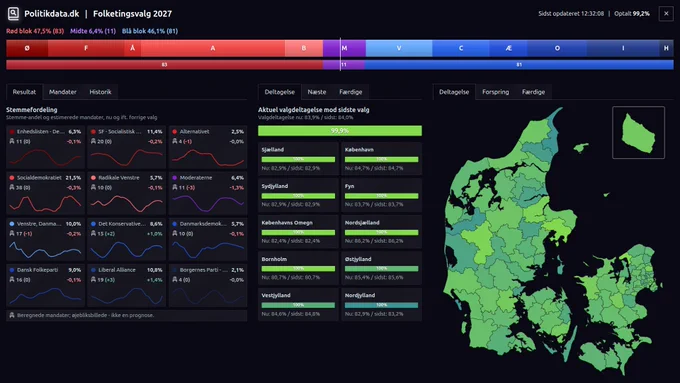Image resolution: width=680 pixels, height=383 pixels.
Task: Click the Optalt 99,2% status text
Action: coord(632,13)
